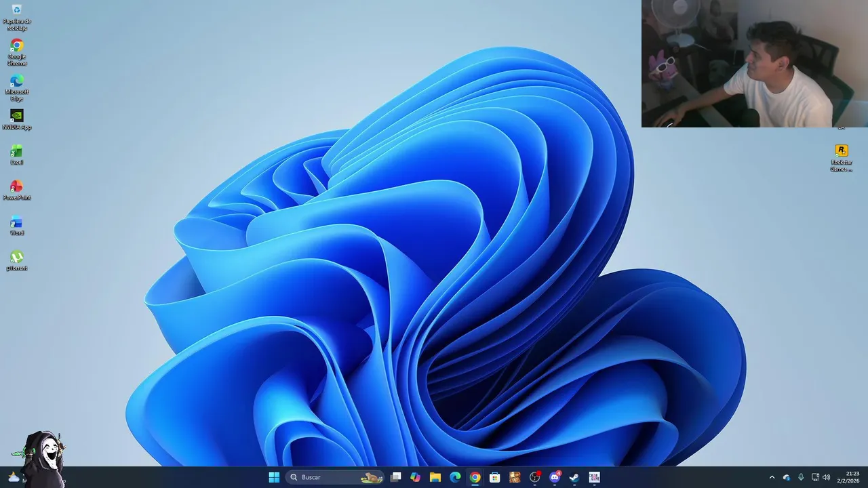
Task: Open File Explorer from the taskbar
Action: tap(435, 477)
